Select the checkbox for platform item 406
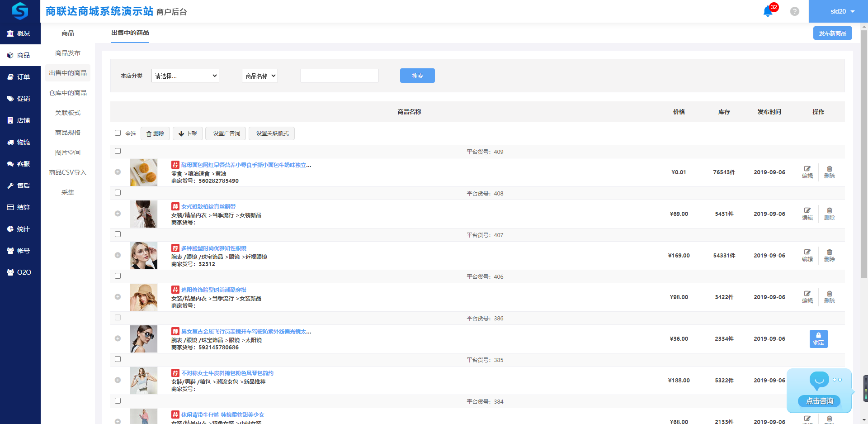This screenshot has height=424, width=868. click(x=118, y=276)
